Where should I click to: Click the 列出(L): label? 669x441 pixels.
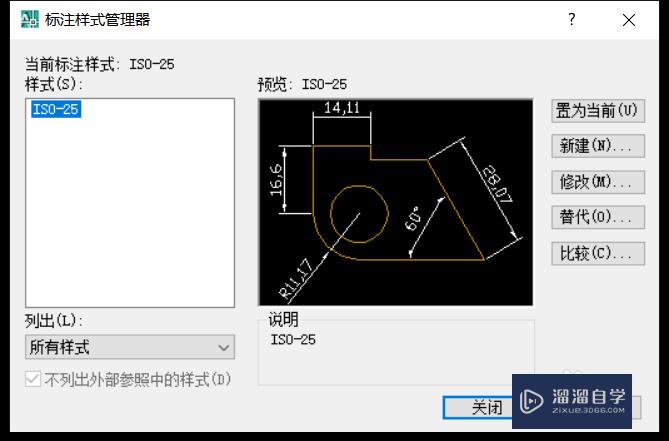(54, 321)
